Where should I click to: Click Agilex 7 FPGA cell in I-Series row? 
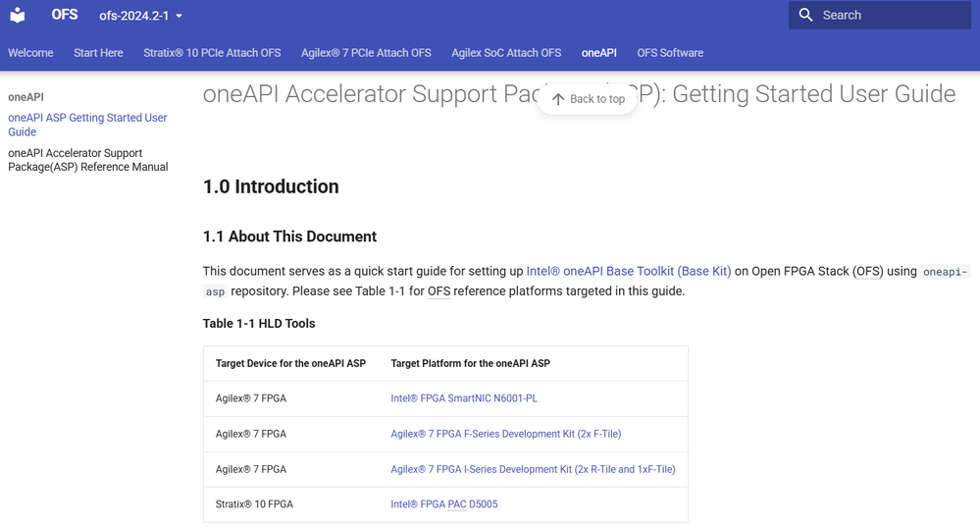[x=250, y=469]
